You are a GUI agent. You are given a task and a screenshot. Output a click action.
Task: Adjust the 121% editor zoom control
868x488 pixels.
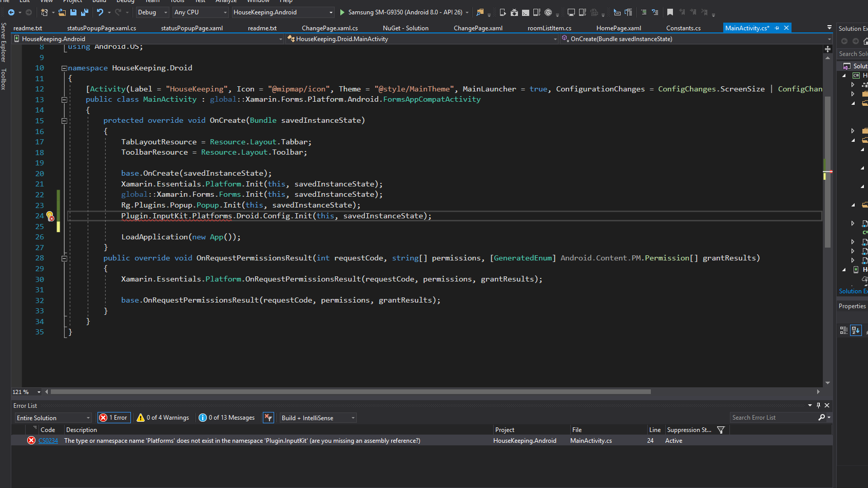pyautogui.click(x=25, y=392)
